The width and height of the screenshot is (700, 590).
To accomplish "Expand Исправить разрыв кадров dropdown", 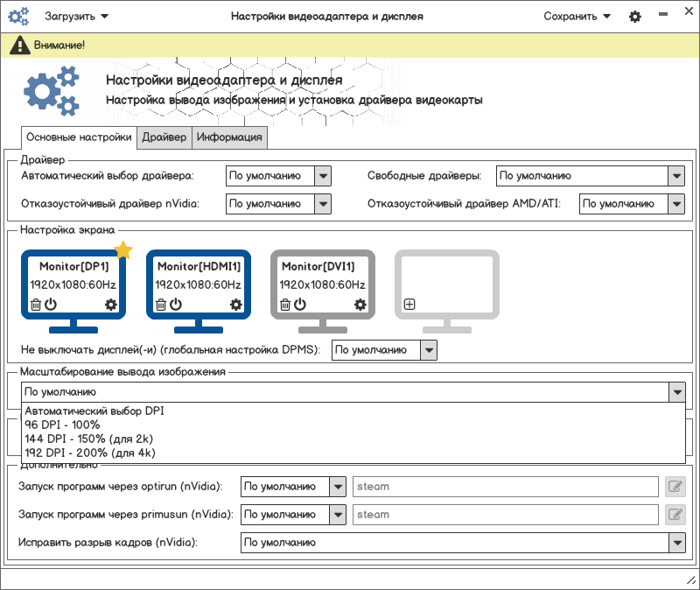I will pos(676,543).
